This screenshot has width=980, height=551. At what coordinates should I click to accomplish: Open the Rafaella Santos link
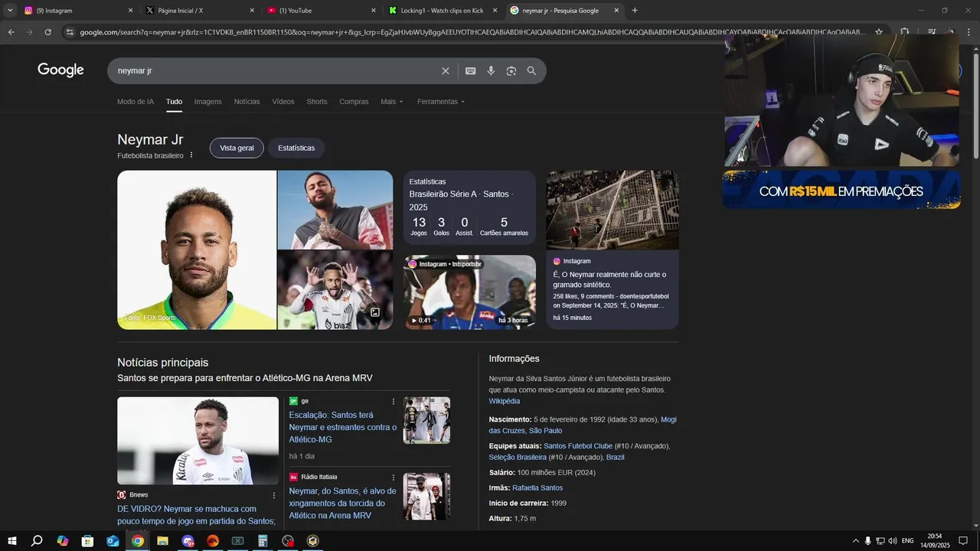[537, 488]
